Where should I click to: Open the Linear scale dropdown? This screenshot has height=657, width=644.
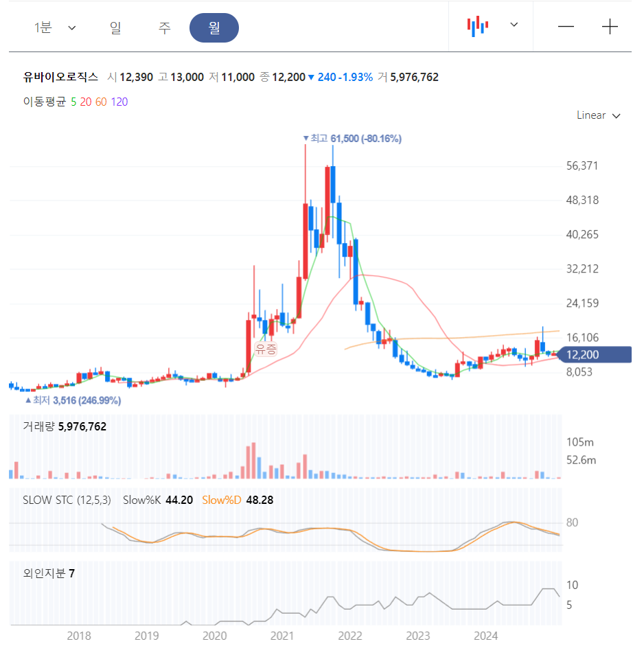click(598, 115)
